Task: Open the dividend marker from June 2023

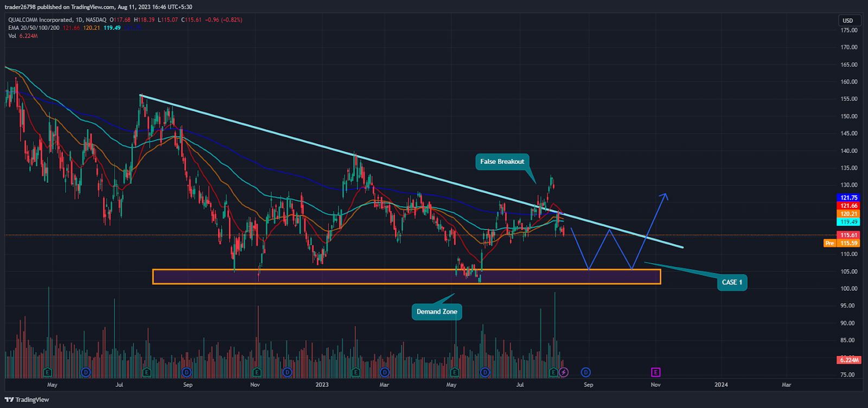Action: pyautogui.click(x=485, y=372)
